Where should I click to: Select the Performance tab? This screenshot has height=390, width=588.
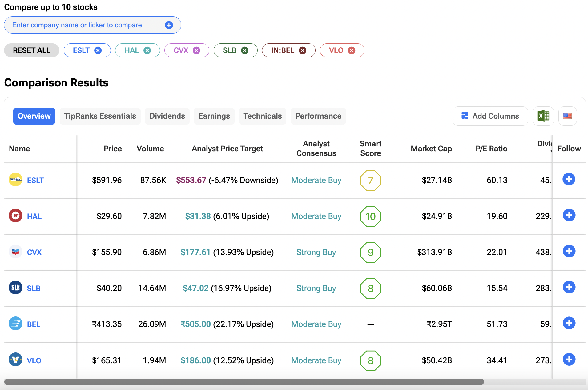coord(318,116)
